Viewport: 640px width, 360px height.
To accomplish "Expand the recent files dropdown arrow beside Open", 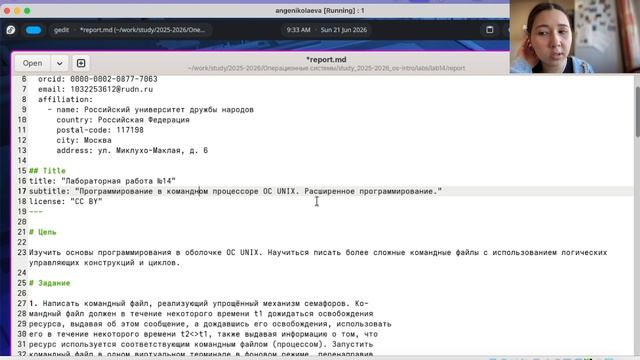I will [60, 63].
